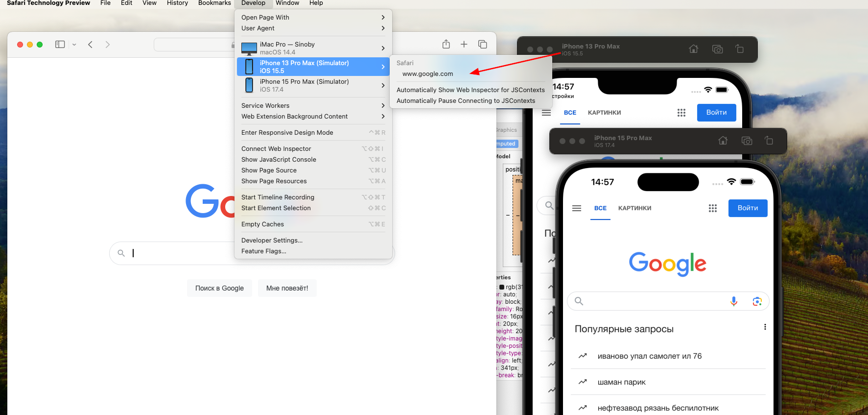The height and width of the screenshot is (415, 868).
Task: Open Google apps grid in iPhone 15 simulator
Action: point(713,208)
